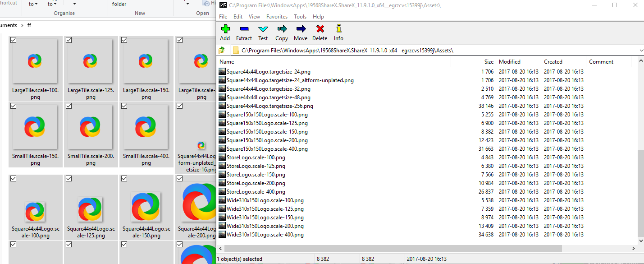Click the 7-Zip horizontal scrollbar thumb
This screenshot has height=264, width=644.
tap(393, 249)
